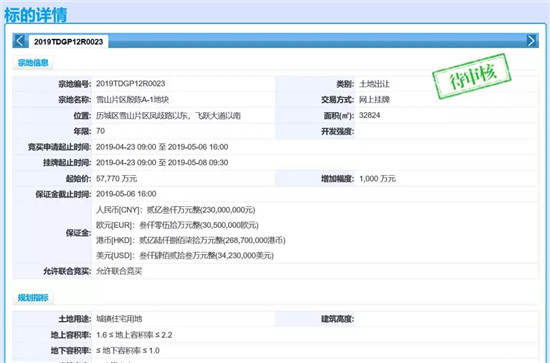550x363 pixels.
Task: Click the starting price 57,770 万元
Action: coord(116,179)
